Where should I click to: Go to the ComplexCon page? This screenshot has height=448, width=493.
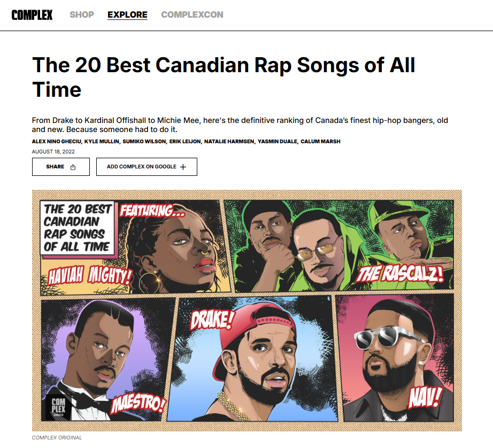point(192,15)
